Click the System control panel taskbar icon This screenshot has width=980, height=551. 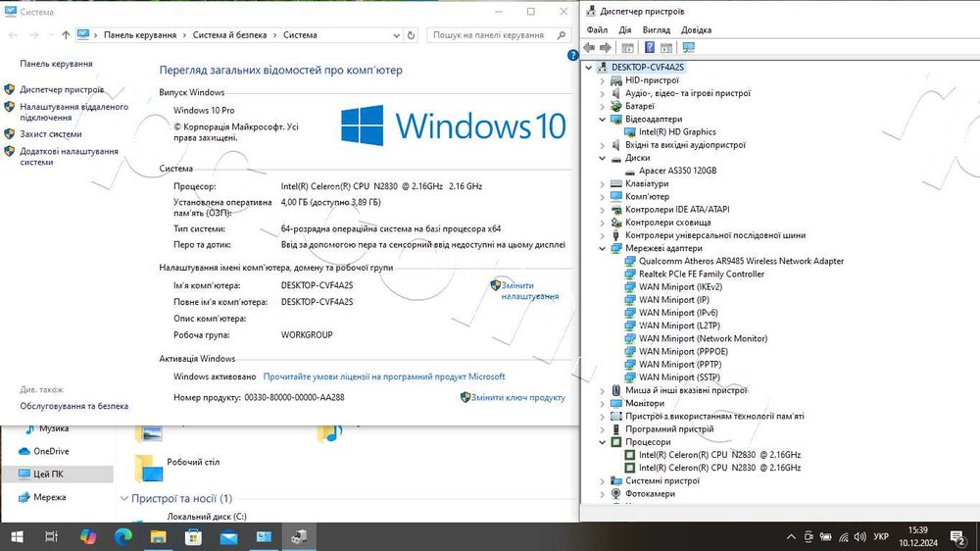pos(264,536)
